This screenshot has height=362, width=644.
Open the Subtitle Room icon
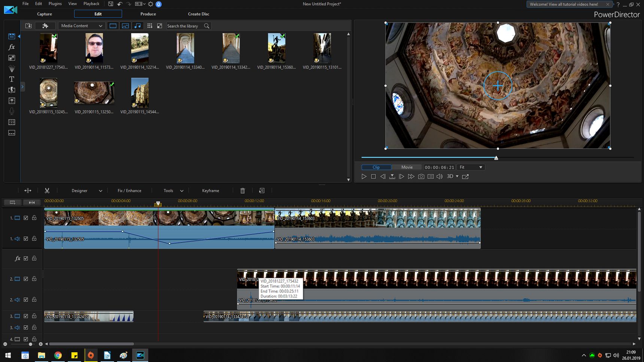click(12, 133)
